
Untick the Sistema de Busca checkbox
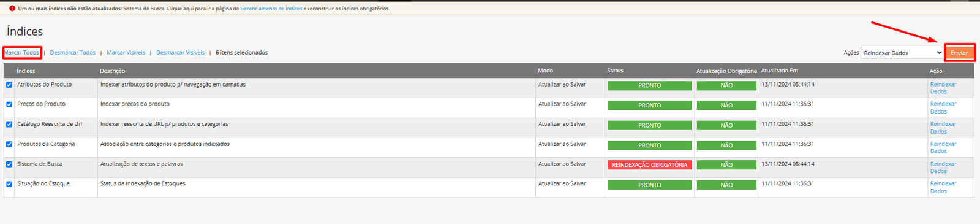tap(9, 164)
